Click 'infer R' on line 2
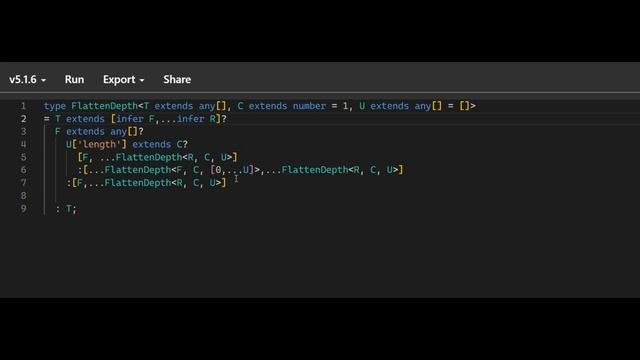 (196, 119)
